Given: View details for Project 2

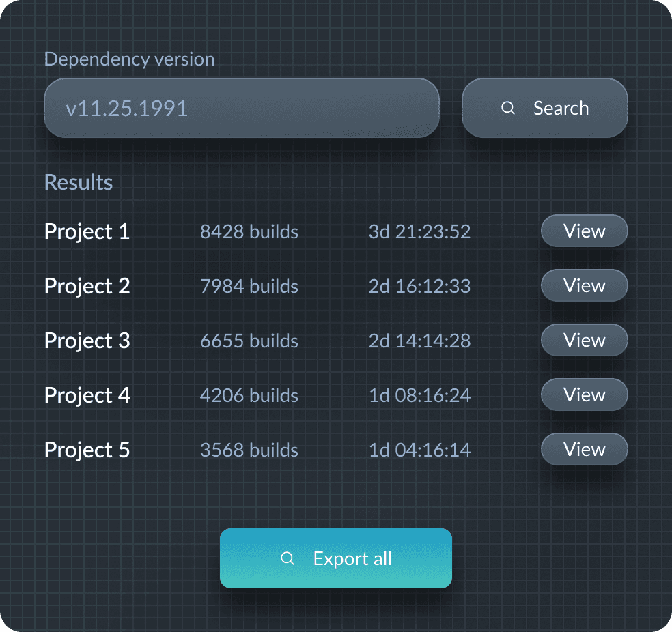Looking at the screenshot, I should (584, 286).
